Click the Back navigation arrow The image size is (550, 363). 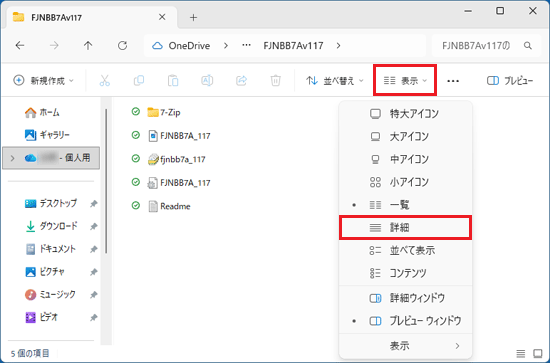[20, 46]
